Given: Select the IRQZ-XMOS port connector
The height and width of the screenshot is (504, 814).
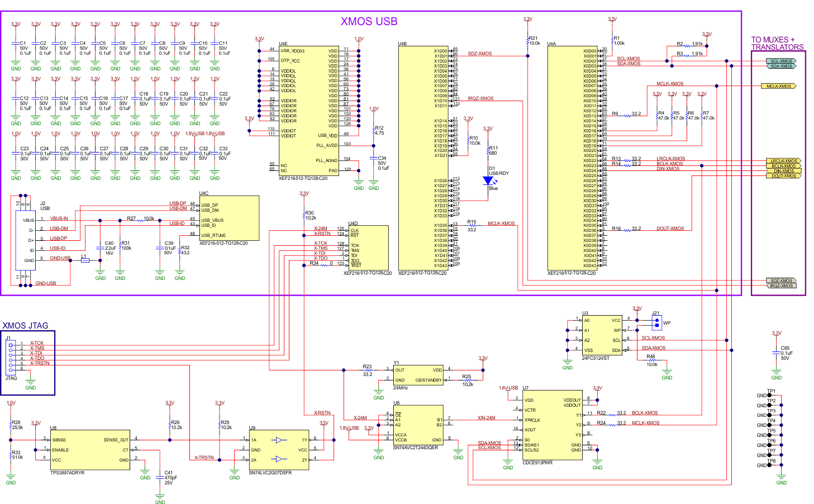Looking at the screenshot, I should click(x=781, y=286).
